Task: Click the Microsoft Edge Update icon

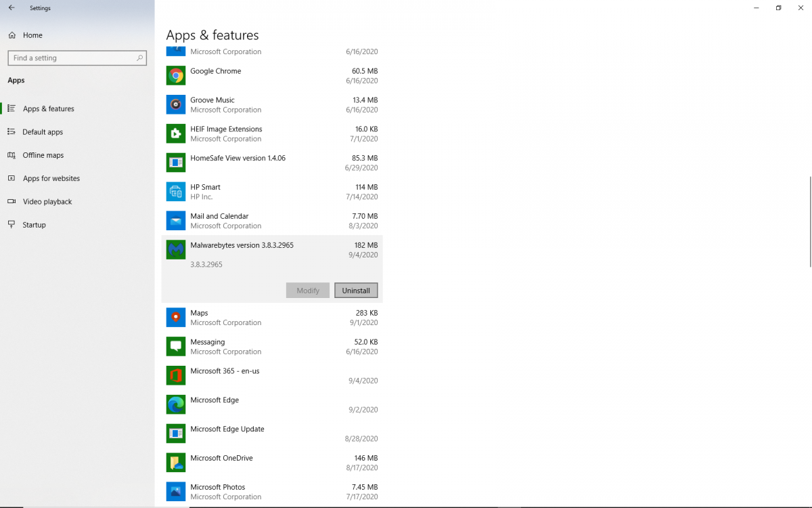Action: coord(176,433)
